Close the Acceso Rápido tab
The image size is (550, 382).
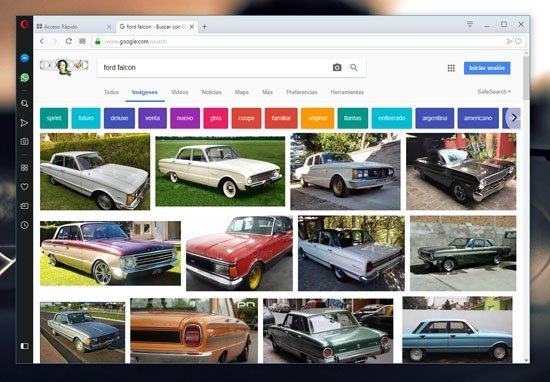(x=109, y=27)
